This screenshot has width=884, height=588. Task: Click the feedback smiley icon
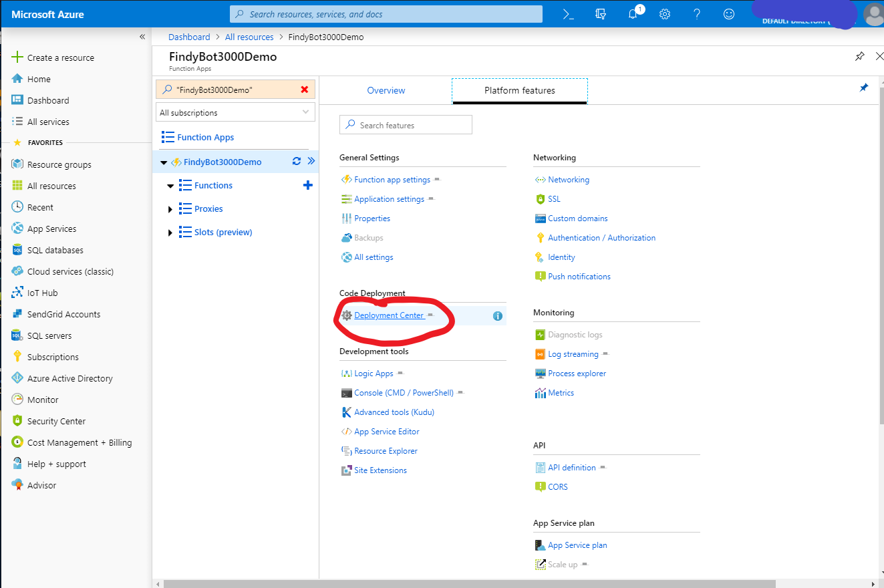click(x=729, y=14)
